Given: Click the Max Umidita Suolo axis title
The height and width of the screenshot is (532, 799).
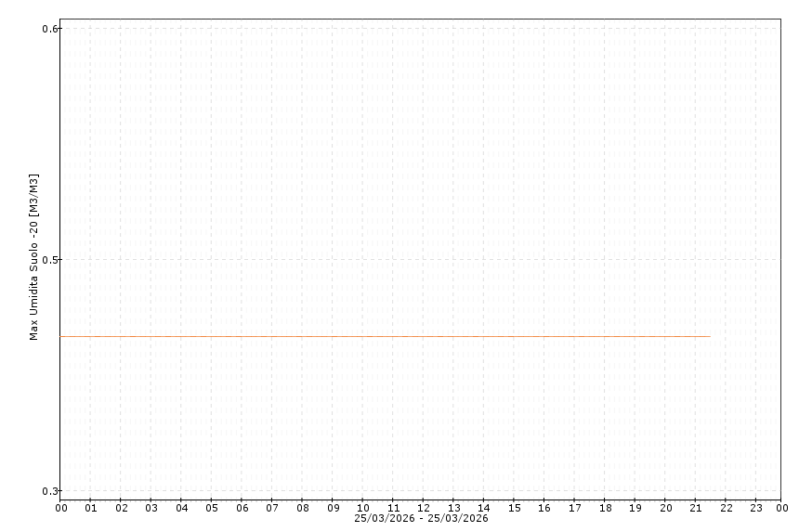Looking at the screenshot, I should pyautogui.click(x=34, y=257).
